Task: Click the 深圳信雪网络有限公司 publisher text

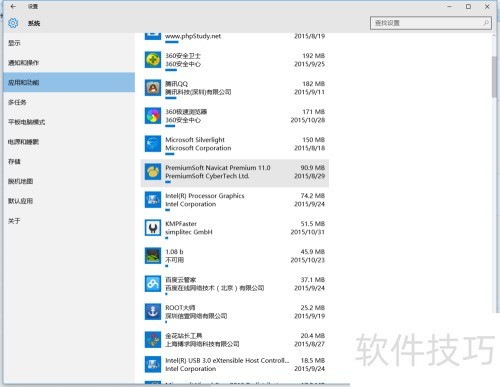Action: 196,316
